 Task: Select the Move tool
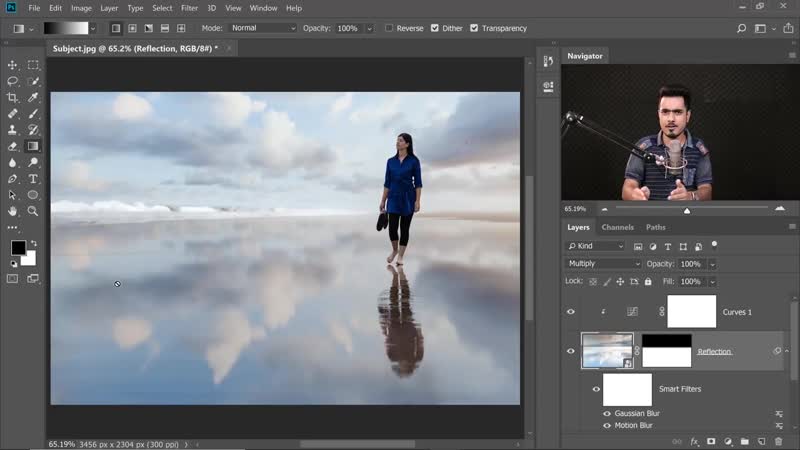(x=13, y=65)
